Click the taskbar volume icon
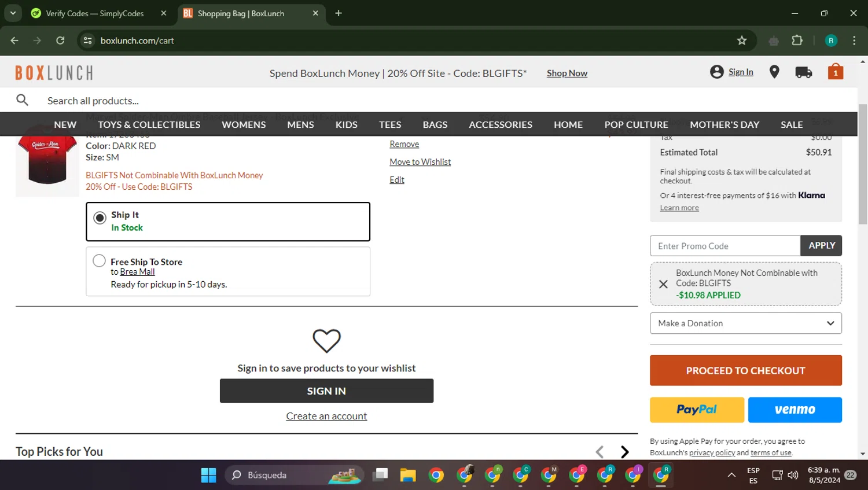868x490 pixels. click(x=793, y=475)
